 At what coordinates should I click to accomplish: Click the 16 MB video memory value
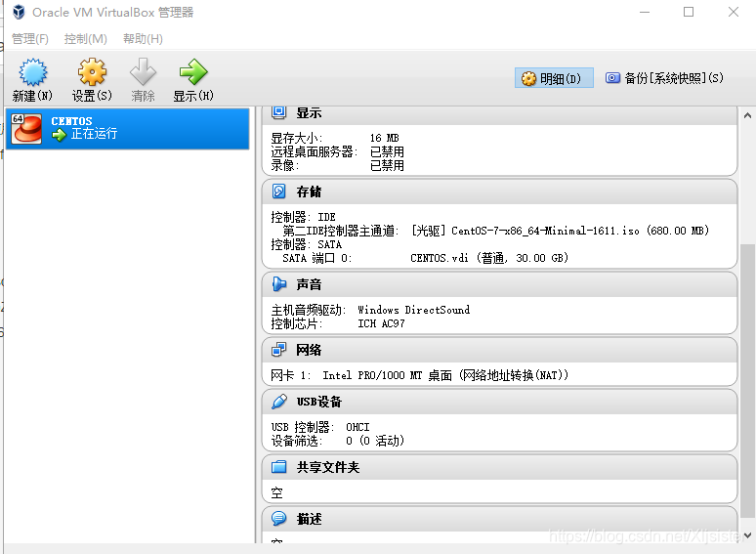pos(384,138)
